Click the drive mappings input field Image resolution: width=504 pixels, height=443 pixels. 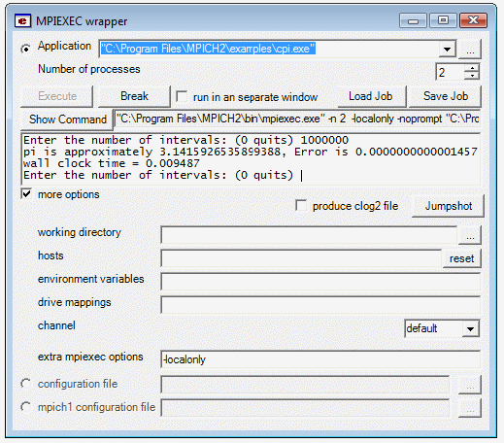tap(320, 304)
